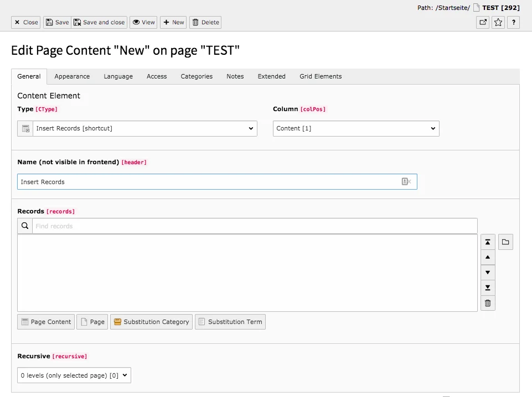Open the Recursive levels dropdown
The image size is (532, 397).
click(x=74, y=375)
